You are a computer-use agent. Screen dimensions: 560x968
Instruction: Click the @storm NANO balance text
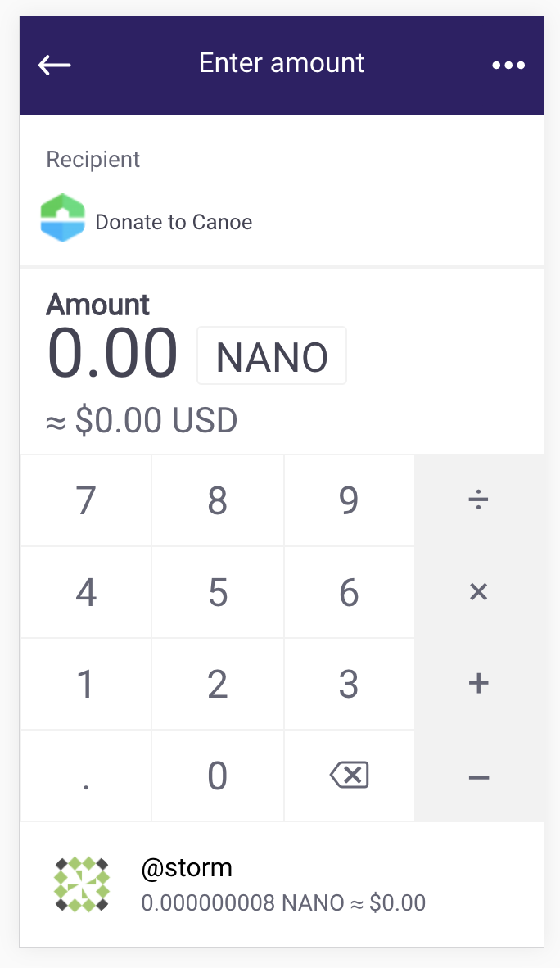(x=283, y=902)
